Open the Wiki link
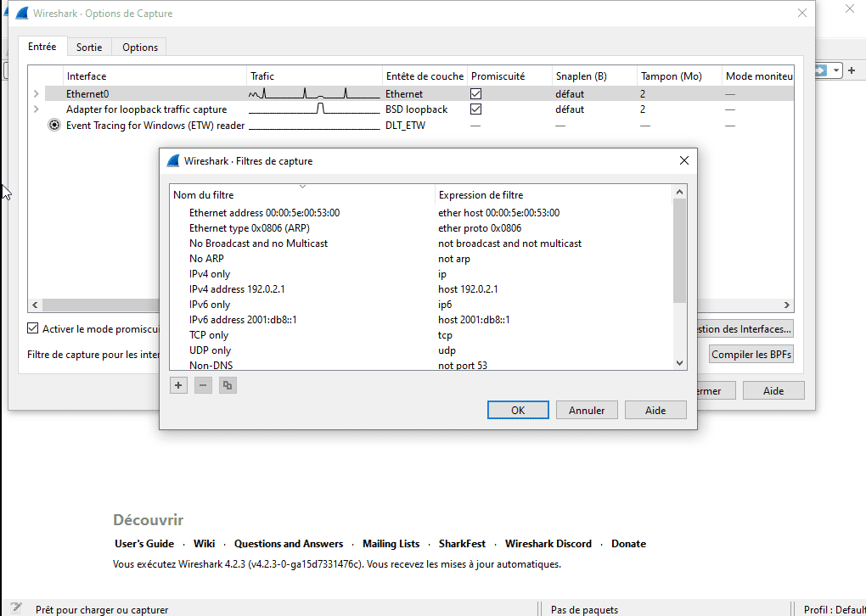866x616 pixels. pos(205,544)
